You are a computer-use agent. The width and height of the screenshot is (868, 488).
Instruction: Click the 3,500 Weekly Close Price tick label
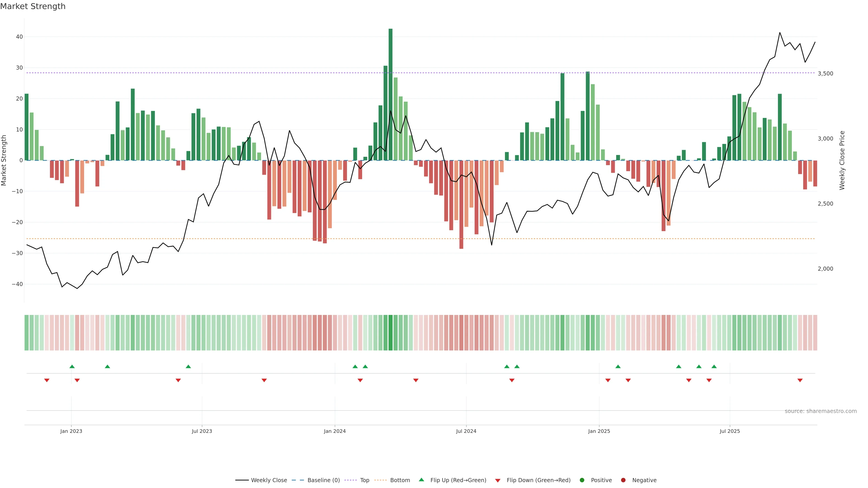click(825, 73)
